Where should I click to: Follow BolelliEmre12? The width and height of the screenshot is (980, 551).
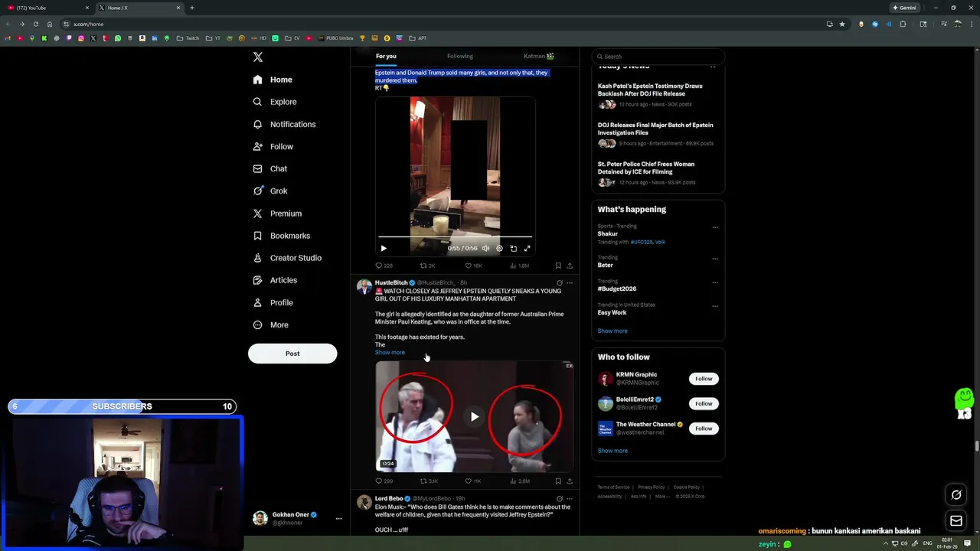point(704,403)
